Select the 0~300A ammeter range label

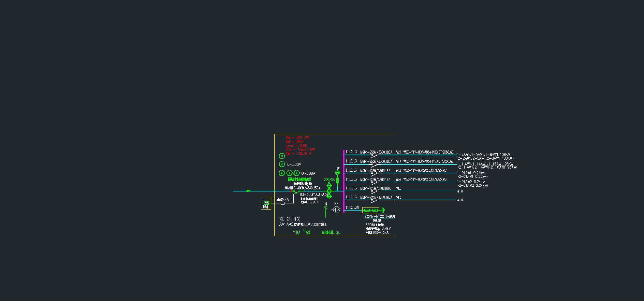(308, 173)
